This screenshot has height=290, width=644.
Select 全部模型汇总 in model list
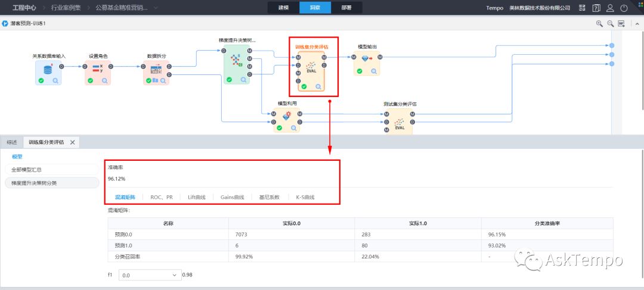tap(52, 169)
